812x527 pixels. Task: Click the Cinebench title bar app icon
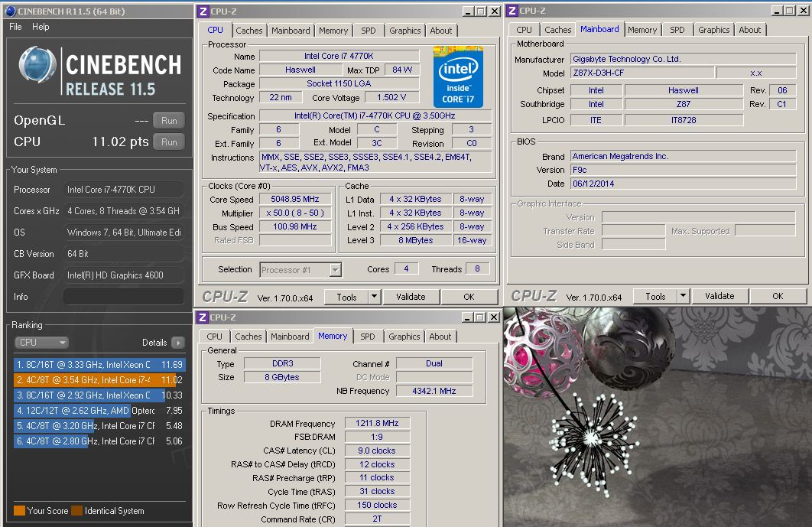pyautogui.click(x=10, y=11)
